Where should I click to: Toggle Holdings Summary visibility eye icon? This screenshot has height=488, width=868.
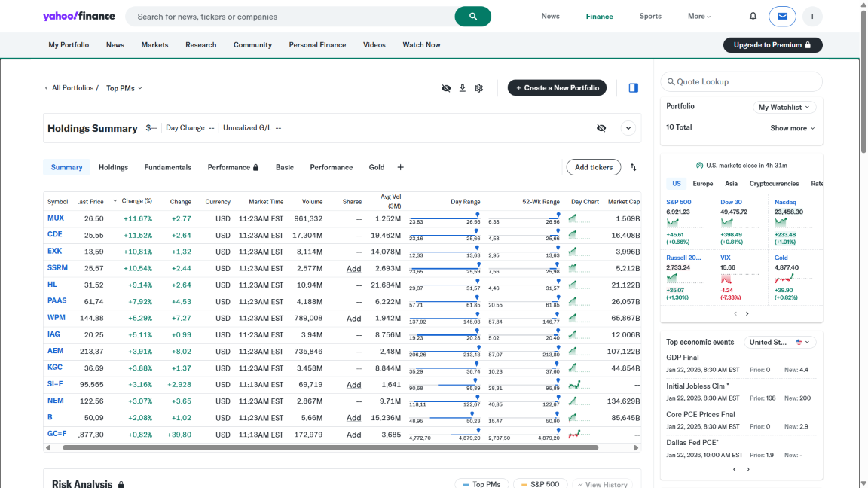click(x=601, y=128)
